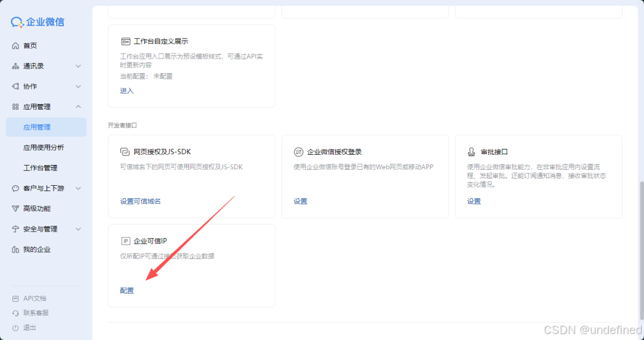Click the 可信域名下的网页 description text

pyautogui.click(x=181, y=167)
